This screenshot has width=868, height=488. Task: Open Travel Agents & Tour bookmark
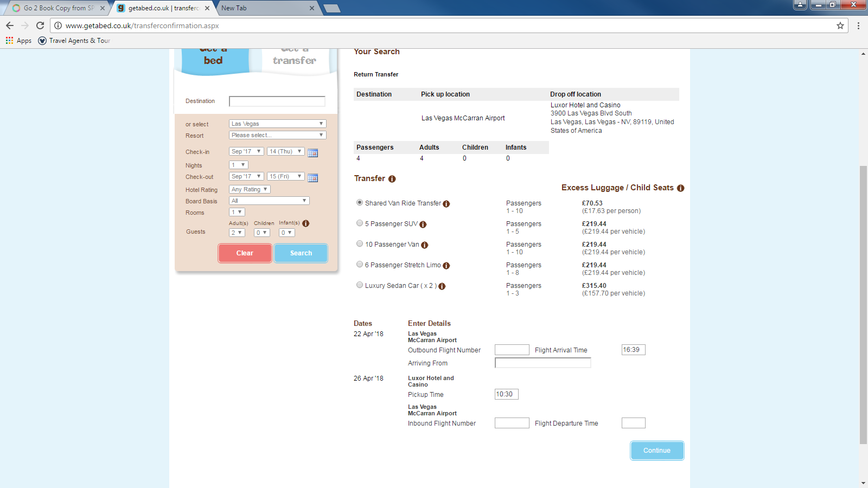point(74,41)
